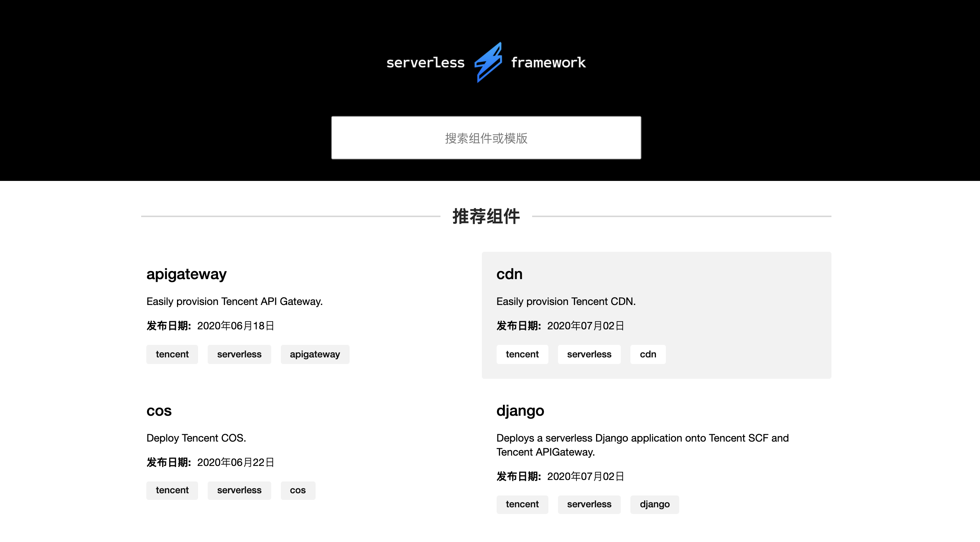Select the apigateway tag chip
Viewport: 980px width, 542px height.
(315, 354)
